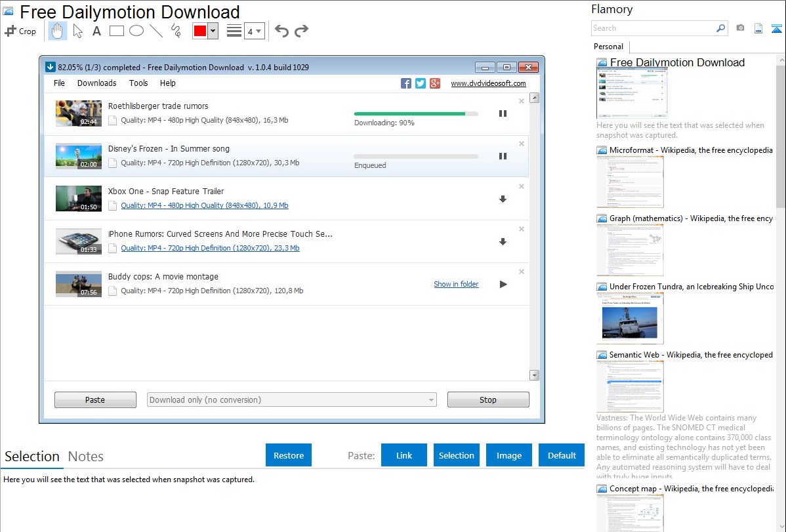Click the download list scroll-up arrow
786x532 pixels.
534,98
